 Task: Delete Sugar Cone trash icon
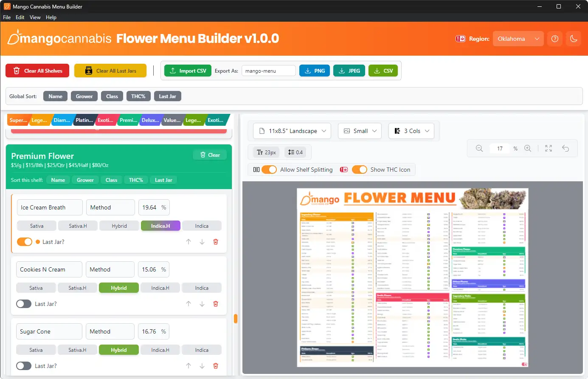216,366
